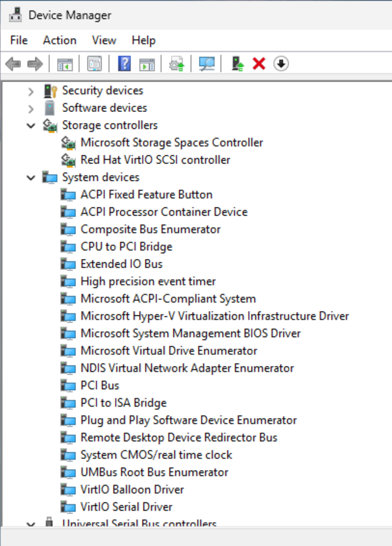This screenshot has height=546, width=392.
Task: Select VirtIO Balloon Driver
Action: (x=132, y=489)
